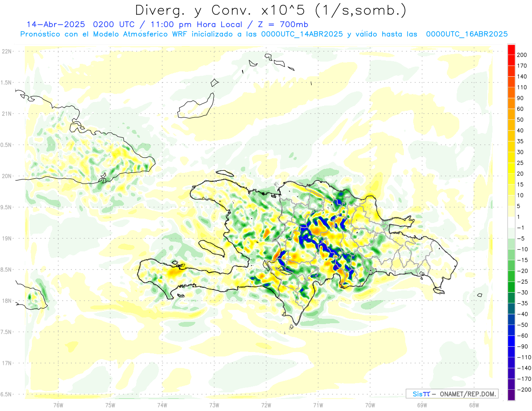Screen dimensions: 532x411
Task: Click the '8.5N' latitude label
Action: [x=7, y=270]
